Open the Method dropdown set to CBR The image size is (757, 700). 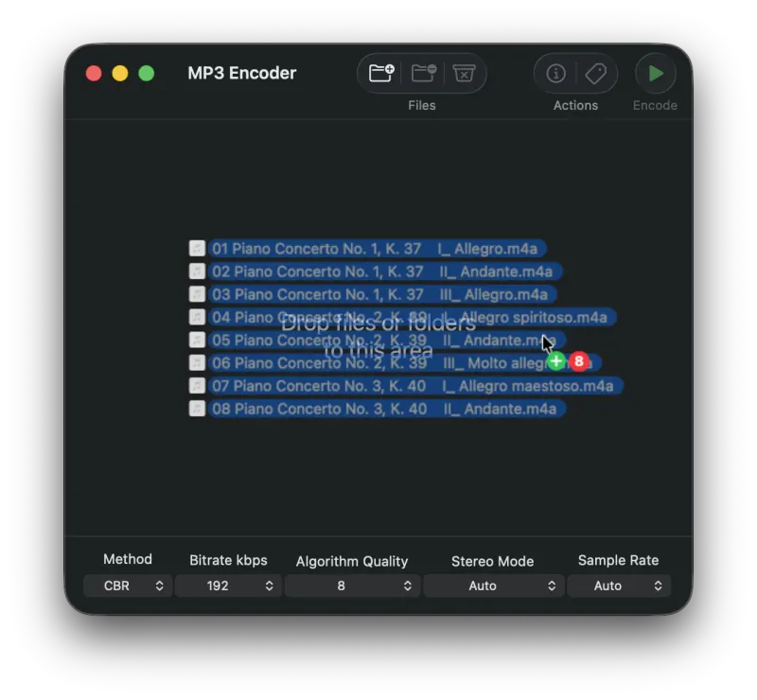[128, 586]
